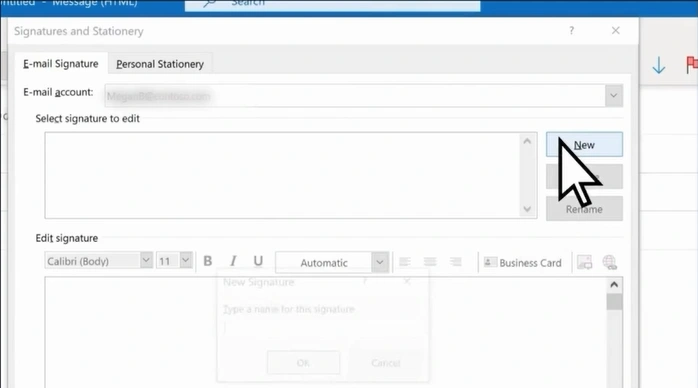This screenshot has width=698, height=388.
Task: Expand the font size 11 dropdown
Action: [x=186, y=260]
